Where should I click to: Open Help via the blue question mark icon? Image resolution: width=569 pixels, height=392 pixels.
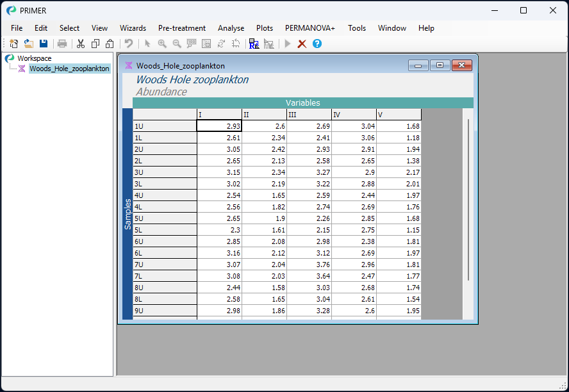pyautogui.click(x=317, y=44)
